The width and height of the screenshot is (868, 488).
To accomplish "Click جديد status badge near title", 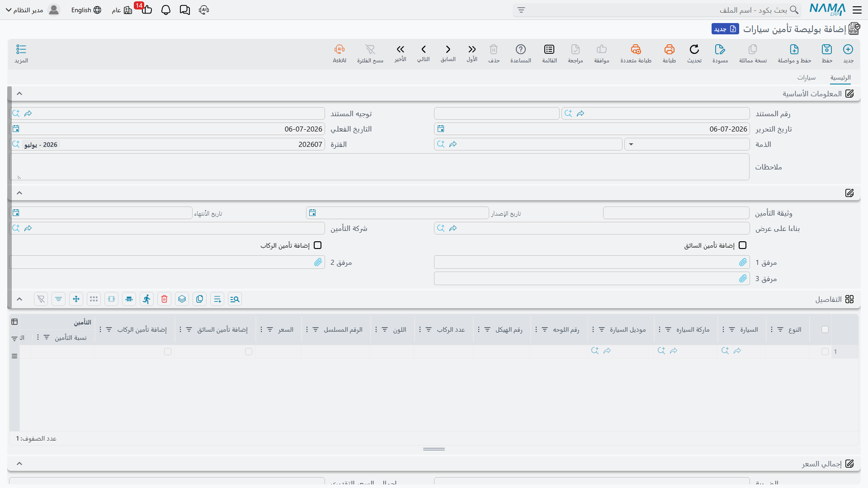I will pos(725,29).
